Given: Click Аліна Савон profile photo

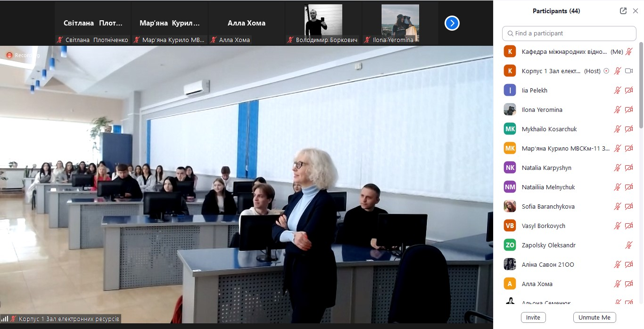Looking at the screenshot, I should [x=510, y=264].
